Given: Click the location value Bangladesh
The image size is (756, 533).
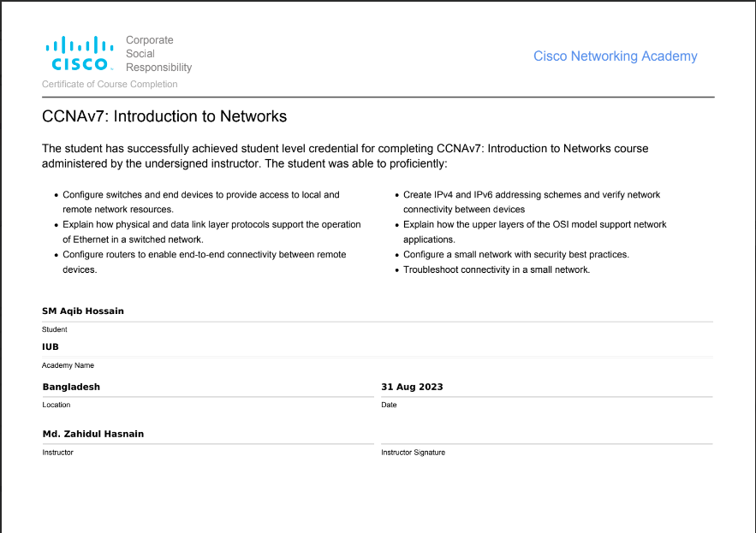Looking at the screenshot, I should click(x=71, y=387).
